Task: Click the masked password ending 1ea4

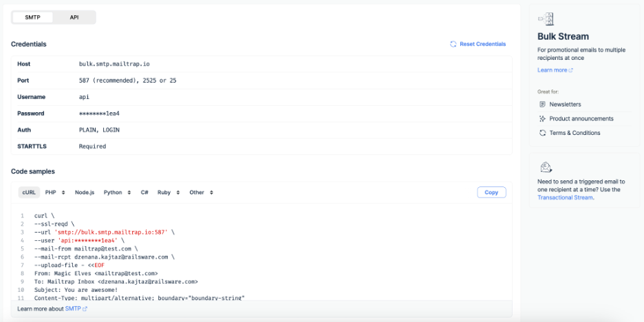Action: pos(99,114)
